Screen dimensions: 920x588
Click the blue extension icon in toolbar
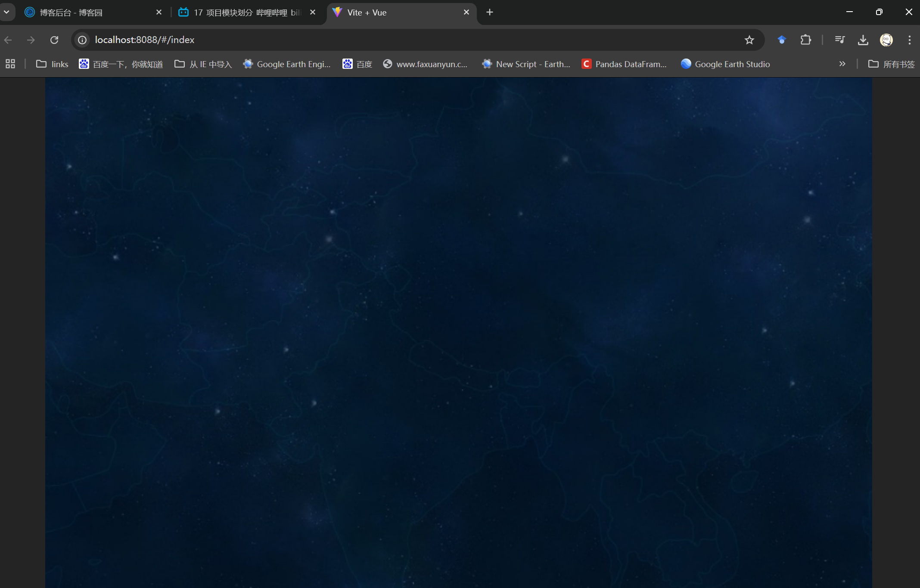[782, 40]
